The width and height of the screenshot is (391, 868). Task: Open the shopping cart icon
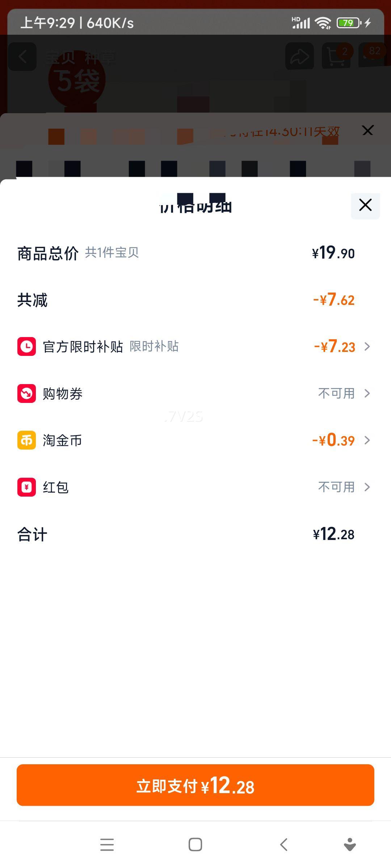pyautogui.click(x=336, y=56)
